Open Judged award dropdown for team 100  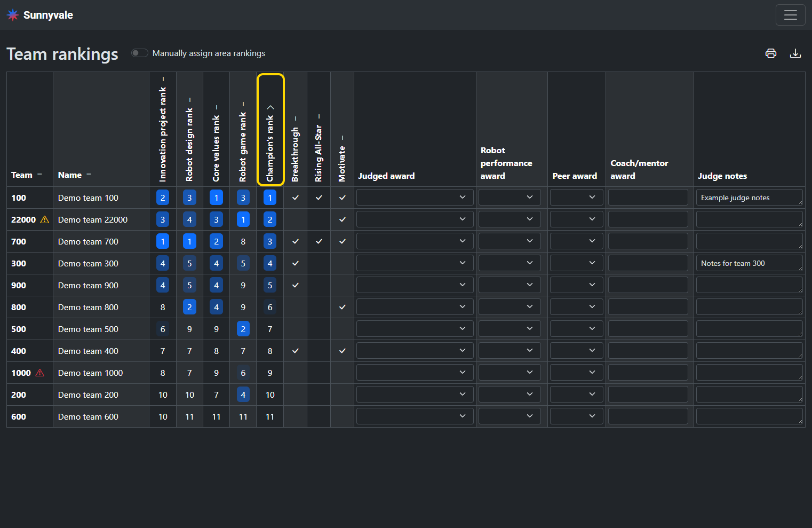[x=415, y=198]
